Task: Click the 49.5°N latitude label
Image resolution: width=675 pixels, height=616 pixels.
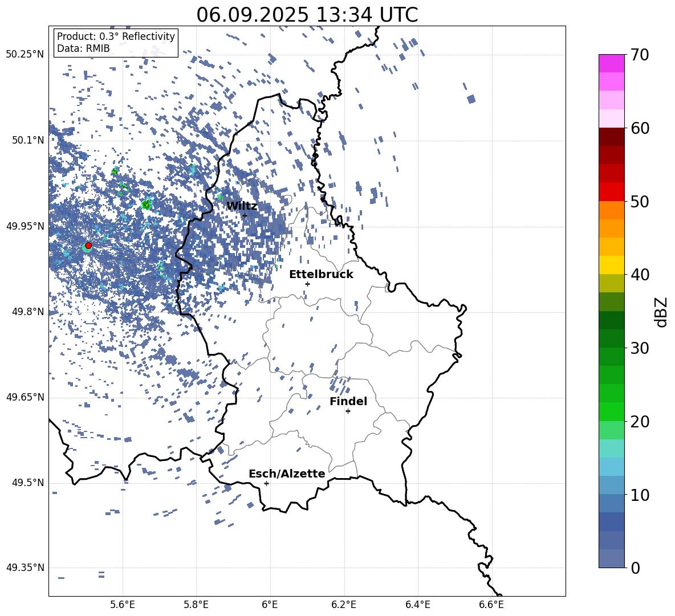Action: click(27, 483)
